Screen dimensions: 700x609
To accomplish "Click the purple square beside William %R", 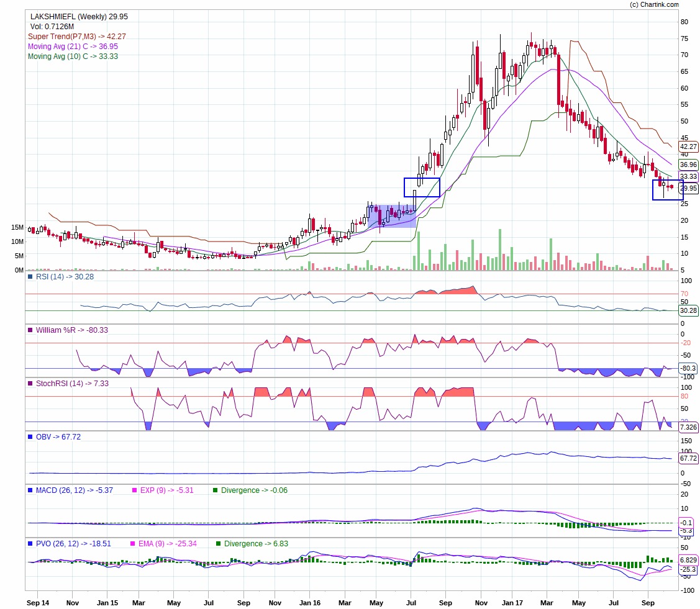I will [30, 330].
